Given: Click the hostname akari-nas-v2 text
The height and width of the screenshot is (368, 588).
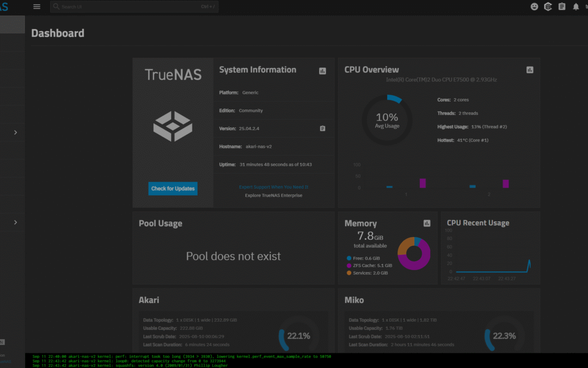Looking at the screenshot, I should (259, 147).
